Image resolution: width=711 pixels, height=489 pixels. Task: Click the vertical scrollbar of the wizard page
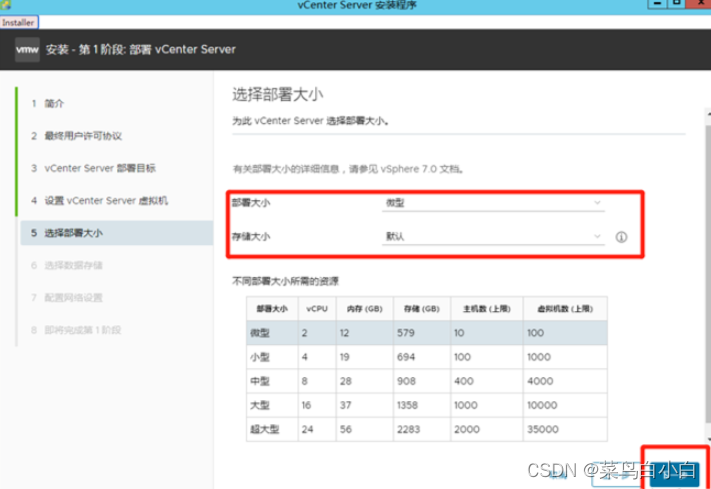pyautogui.click(x=708, y=272)
